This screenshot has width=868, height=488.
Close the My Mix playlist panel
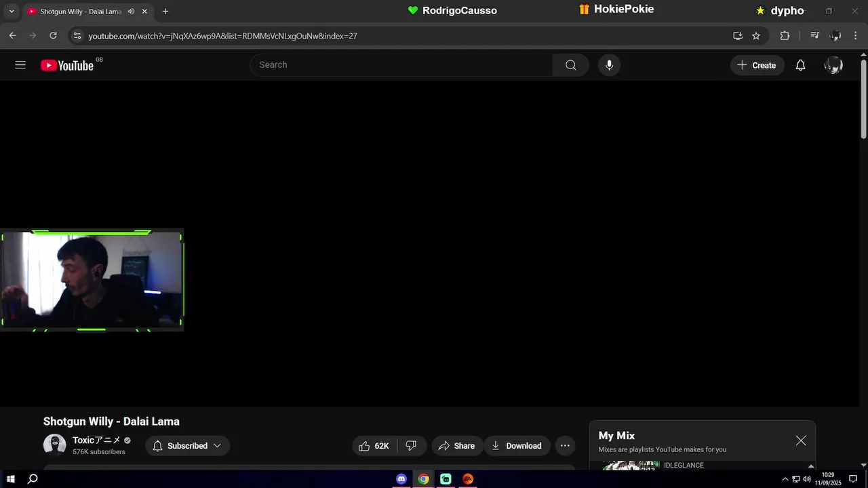801,441
